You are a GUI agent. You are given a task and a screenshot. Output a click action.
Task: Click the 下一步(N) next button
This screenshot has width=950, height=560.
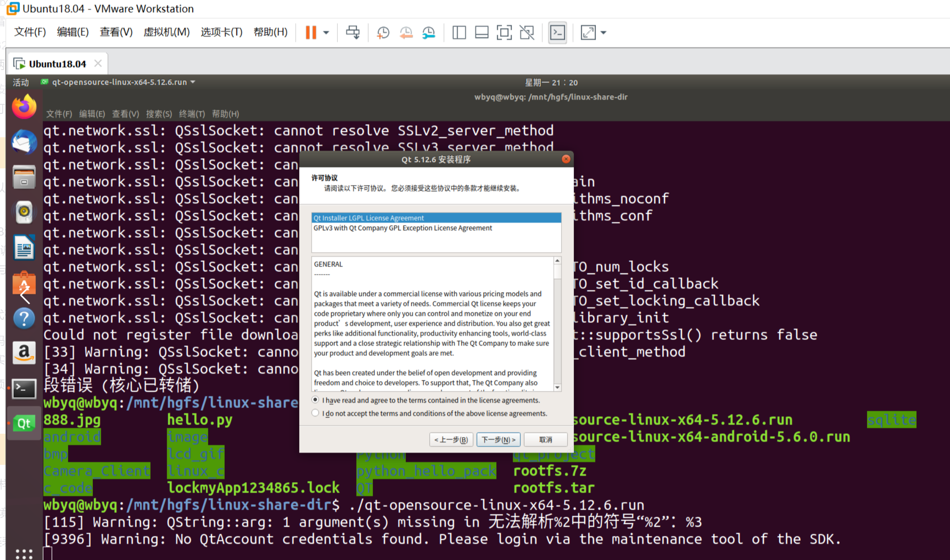coord(498,440)
